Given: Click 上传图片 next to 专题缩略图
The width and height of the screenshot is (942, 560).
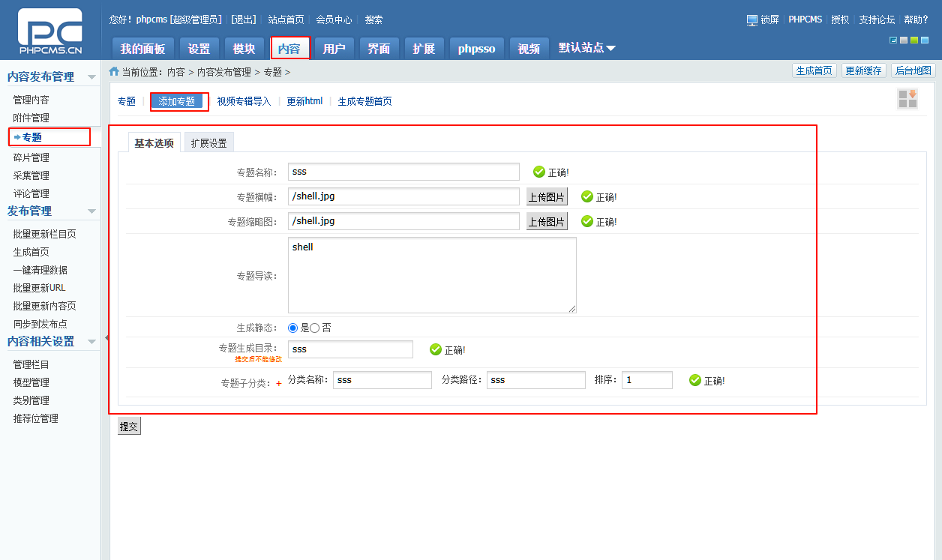Looking at the screenshot, I should click(x=547, y=221).
